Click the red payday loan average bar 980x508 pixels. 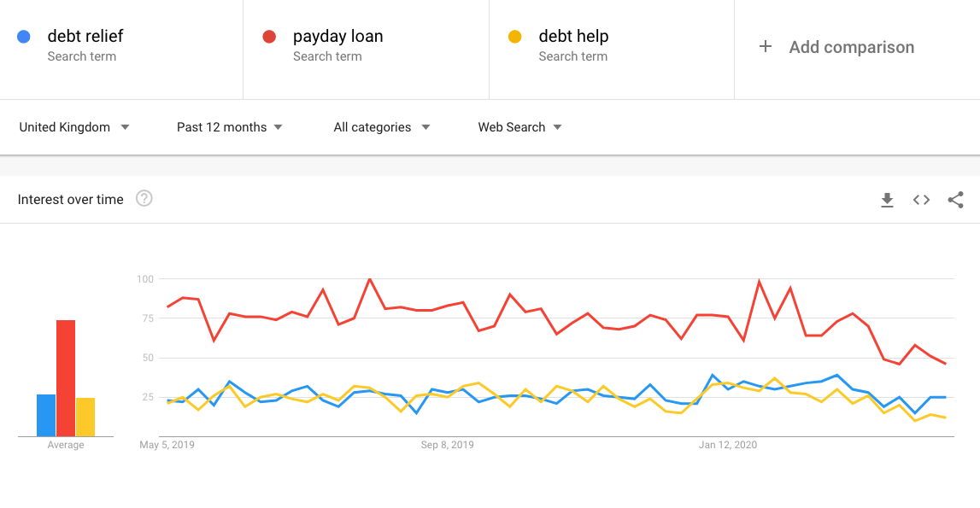tap(66, 378)
